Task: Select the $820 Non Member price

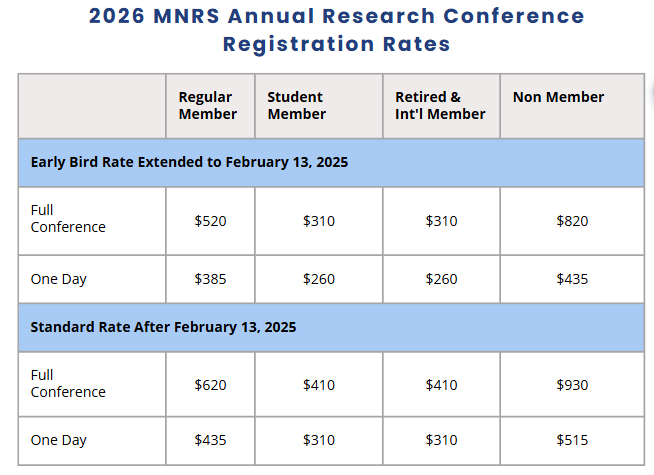Action: click(572, 221)
